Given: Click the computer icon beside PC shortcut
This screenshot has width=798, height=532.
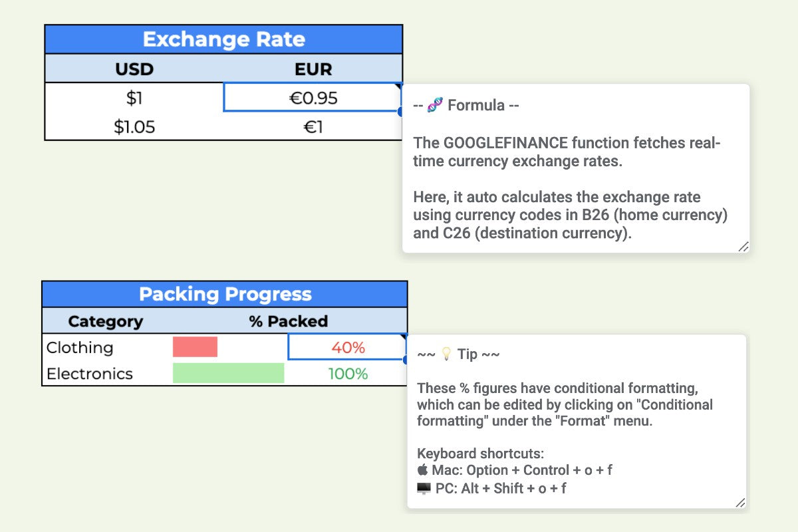Looking at the screenshot, I should click(424, 489).
